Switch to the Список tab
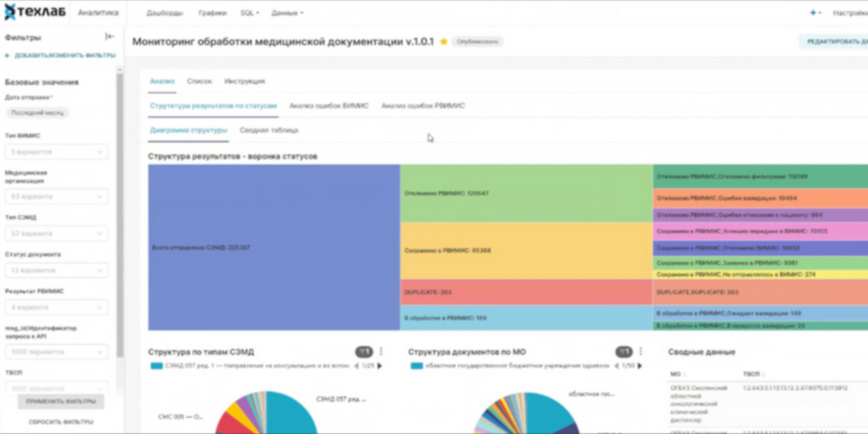 (199, 81)
